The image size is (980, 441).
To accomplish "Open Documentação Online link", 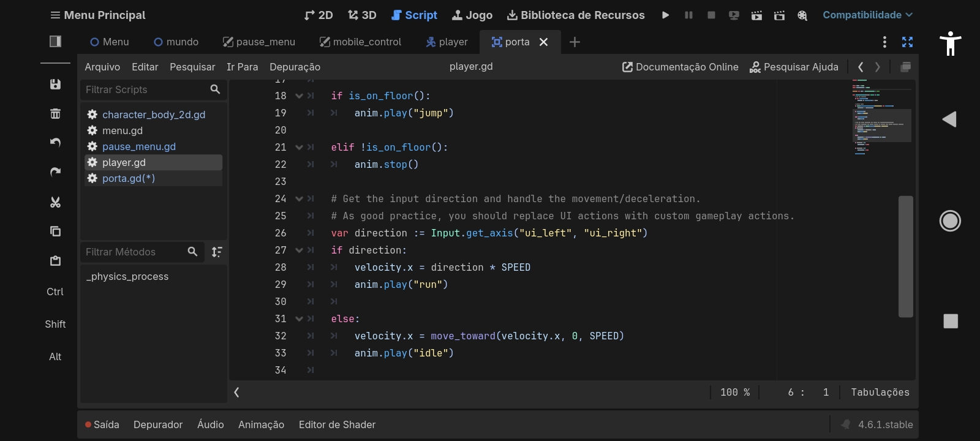I will pyautogui.click(x=680, y=67).
